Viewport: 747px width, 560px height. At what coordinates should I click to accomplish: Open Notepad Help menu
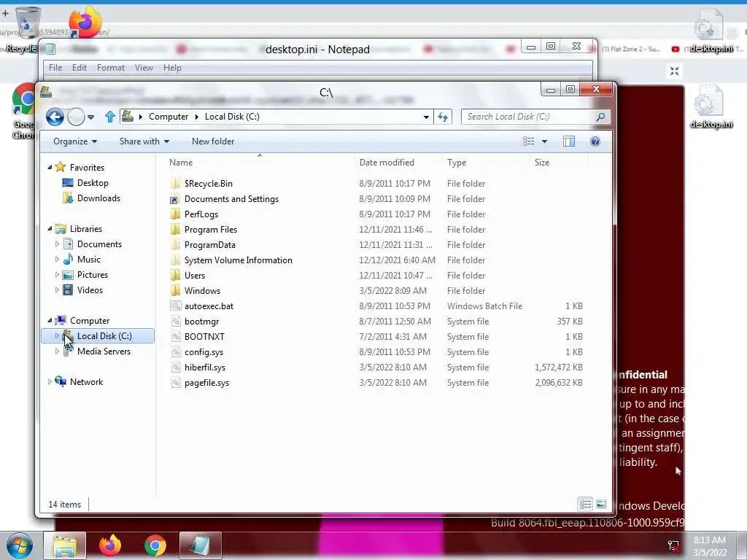point(172,68)
